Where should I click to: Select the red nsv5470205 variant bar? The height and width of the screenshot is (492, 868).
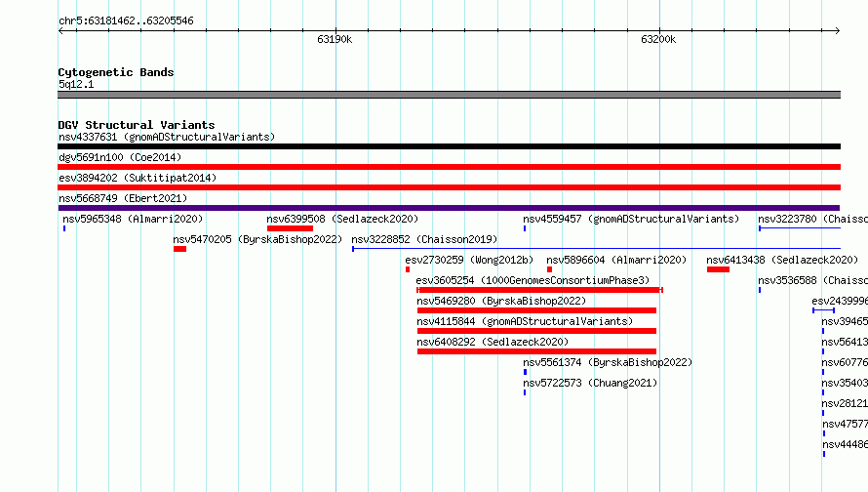tap(179, 249)
